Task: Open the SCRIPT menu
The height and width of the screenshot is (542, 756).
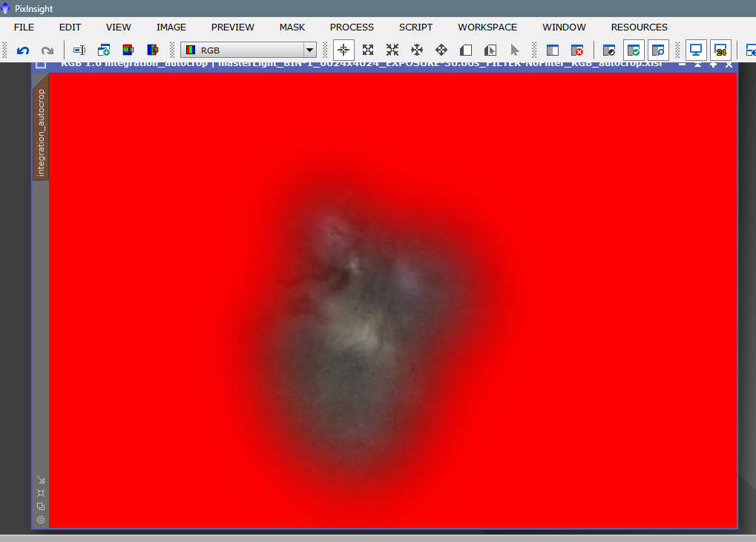Action: (x=415, y=27)
